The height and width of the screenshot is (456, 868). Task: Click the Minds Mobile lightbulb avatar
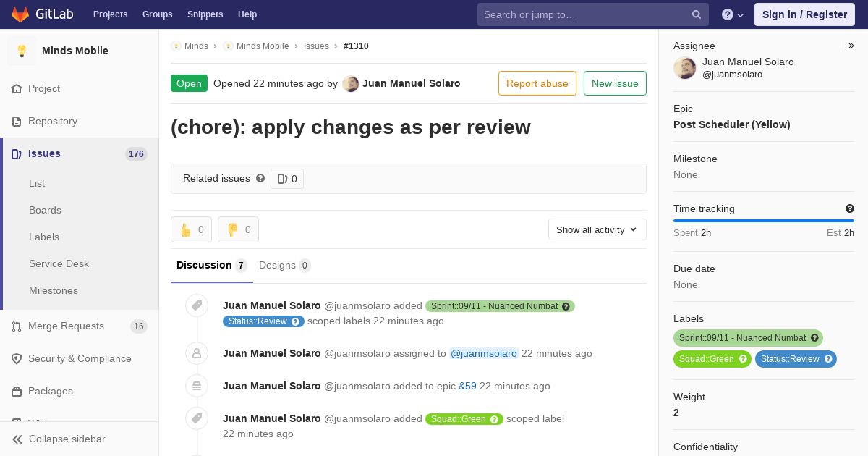(22, 51)
